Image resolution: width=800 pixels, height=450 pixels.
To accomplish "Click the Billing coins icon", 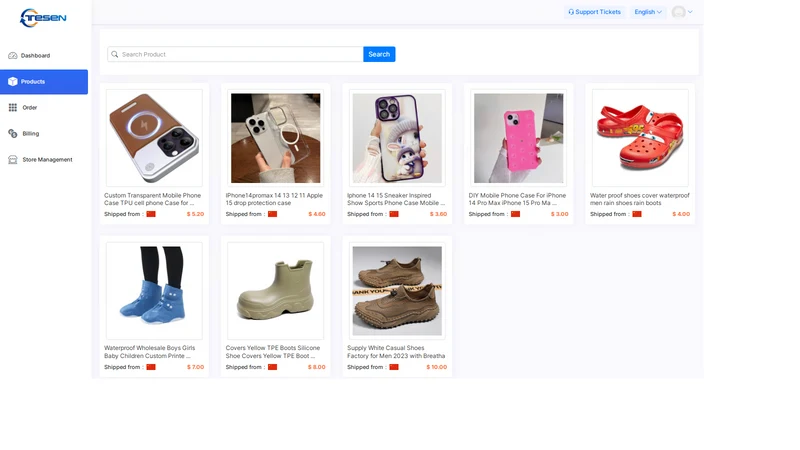I will pyautogui.click(x=13, y=134).
